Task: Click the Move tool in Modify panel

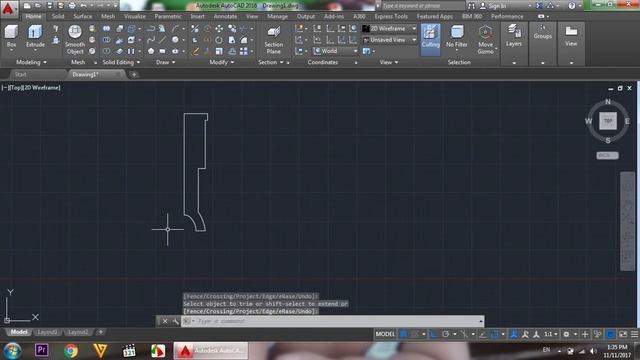Action: [x=219, y=29]
